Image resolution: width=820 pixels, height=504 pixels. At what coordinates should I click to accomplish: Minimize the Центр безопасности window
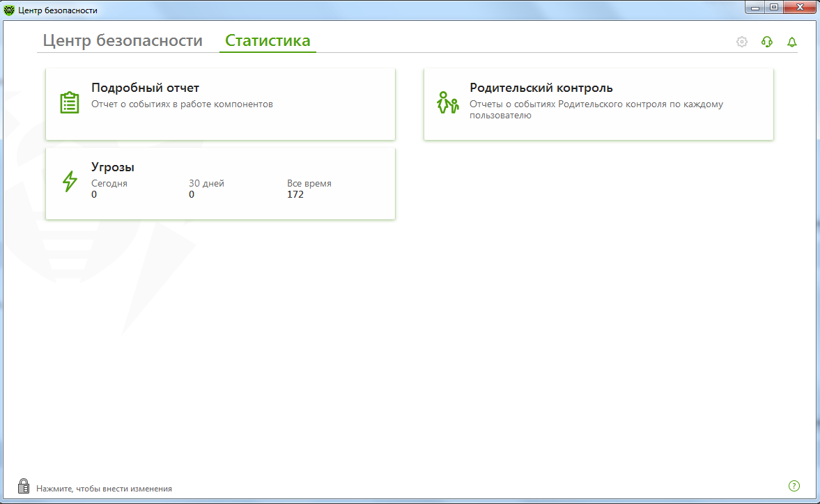coord(755,8)
